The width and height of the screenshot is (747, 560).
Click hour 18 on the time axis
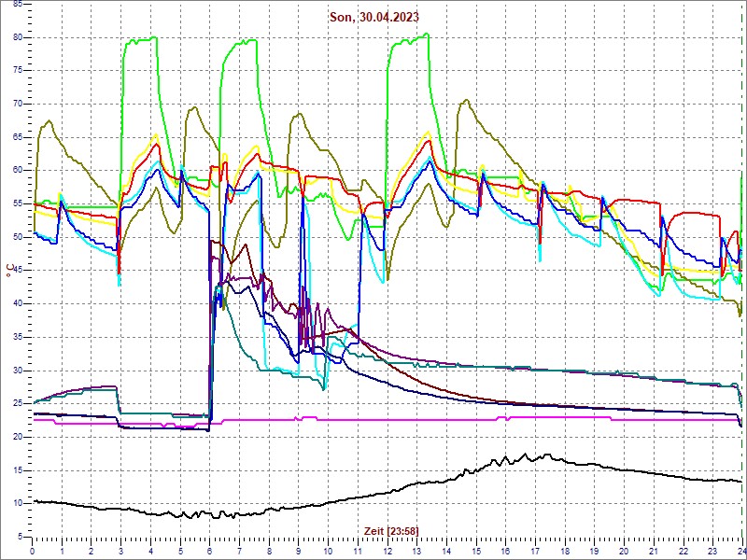click(564, 551)
